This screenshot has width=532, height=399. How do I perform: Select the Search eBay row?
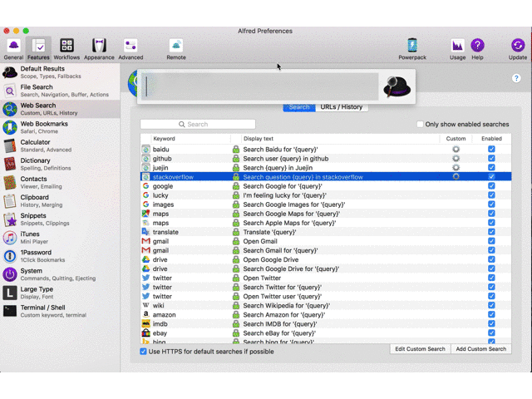(x=326, y=332)
